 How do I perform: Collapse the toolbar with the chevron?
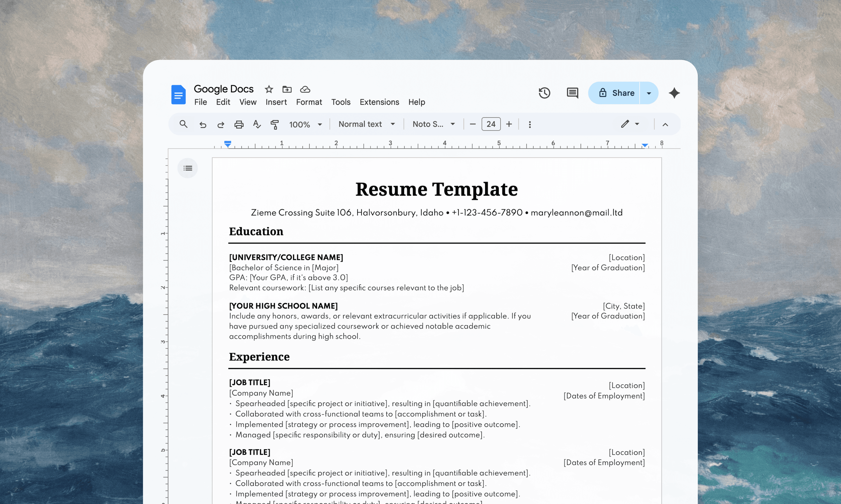(x=665, y=124)
